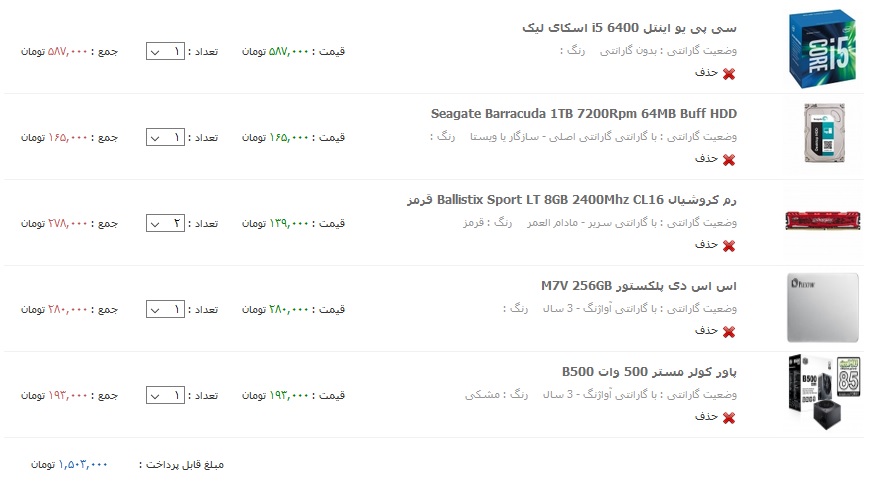Open Cooler Master B500 box image
This screenshot has height=503, width=873.
pos(824,393)
